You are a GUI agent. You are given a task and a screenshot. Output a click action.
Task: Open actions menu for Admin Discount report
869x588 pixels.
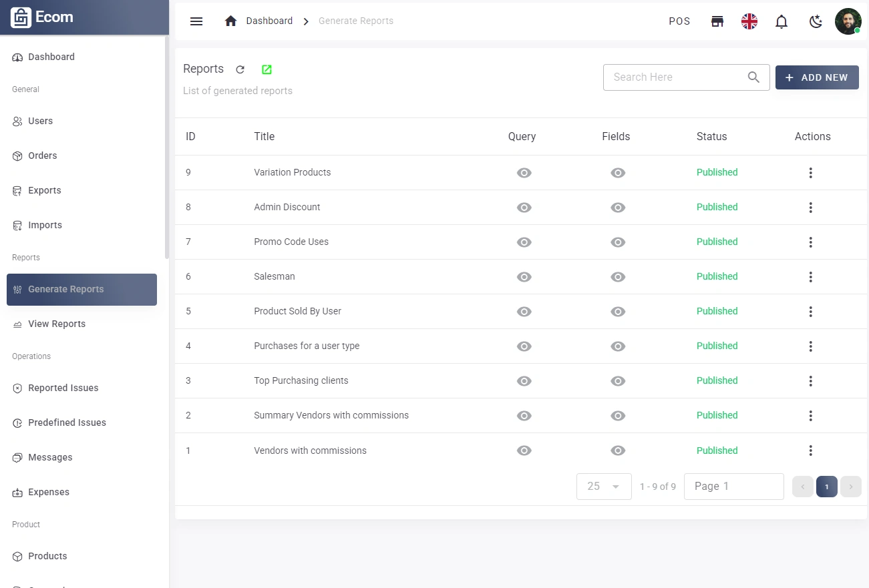click(810, 207)
